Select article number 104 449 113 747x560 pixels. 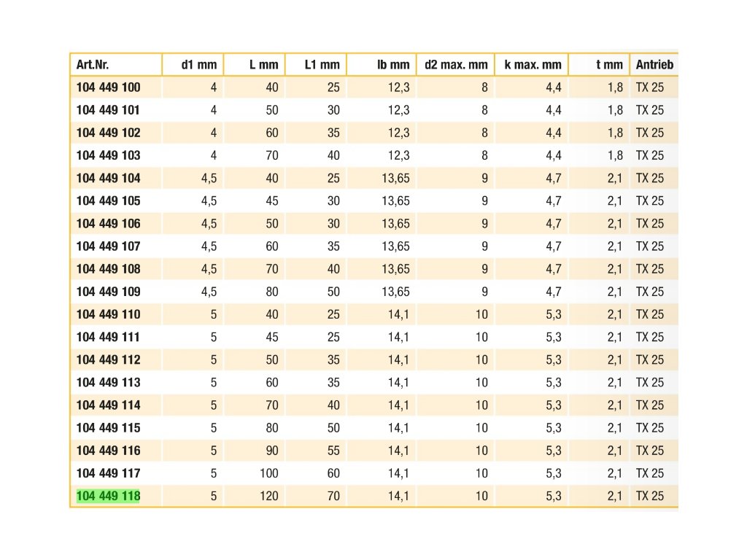click(108, 382)
